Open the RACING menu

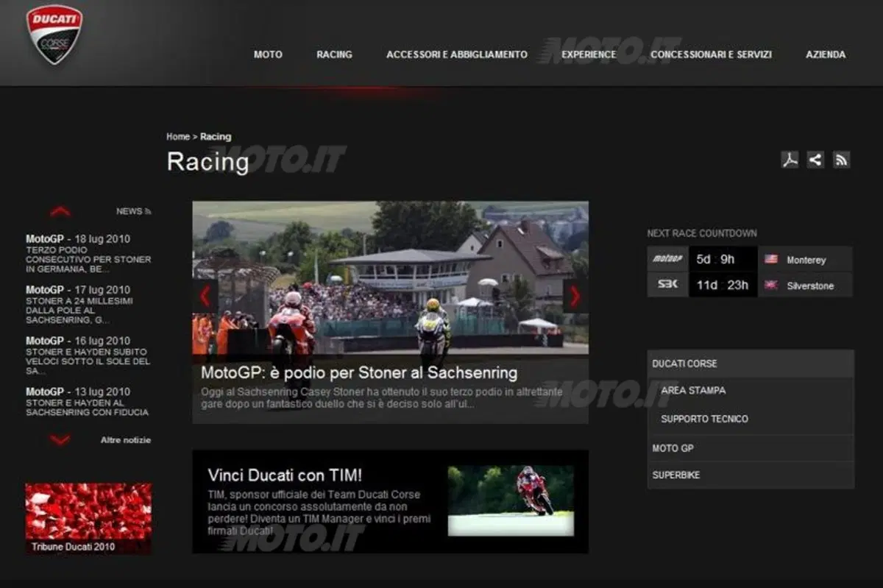point(334,54)
